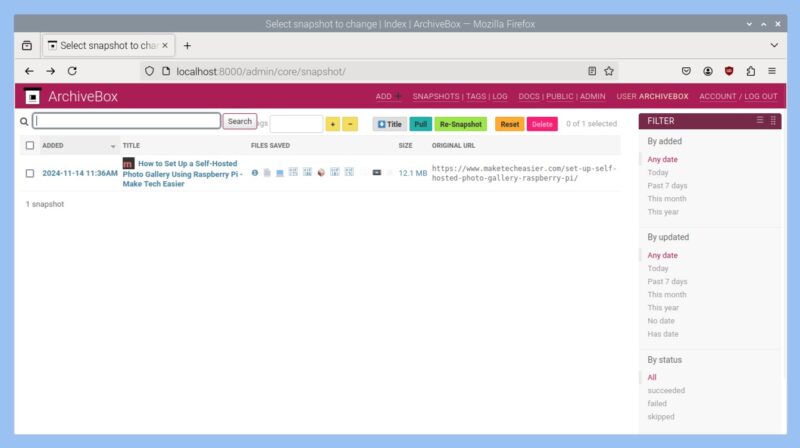Filter By status: failed
The height and width of the screenshot is (448, 800).
click(x=657, y=404)
